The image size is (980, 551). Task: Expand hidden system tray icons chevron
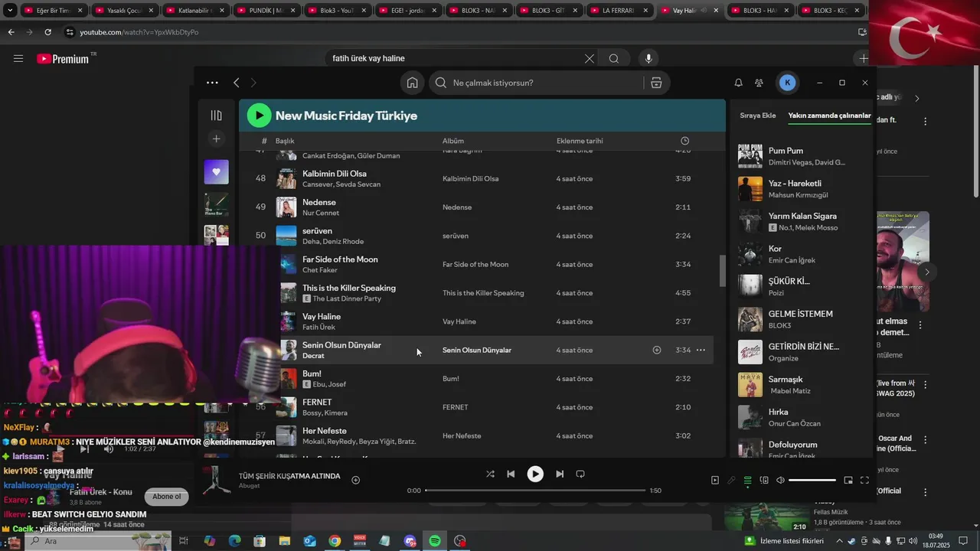[x=838, y=541]
